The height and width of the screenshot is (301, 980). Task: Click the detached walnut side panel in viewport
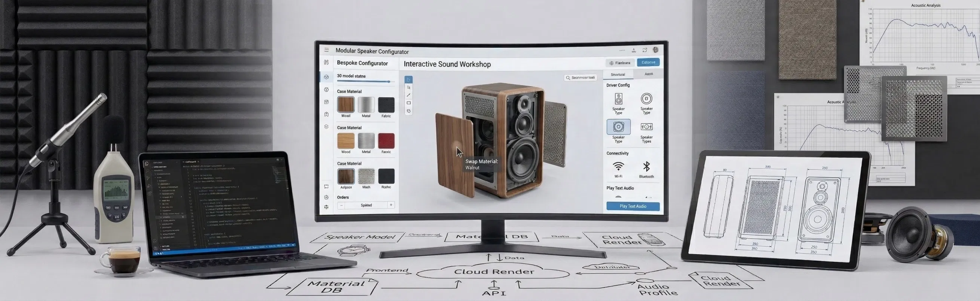(x=454, y=155)
